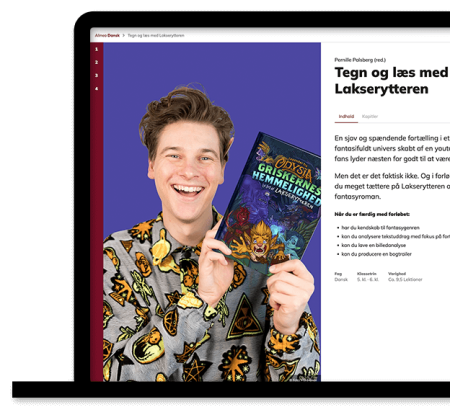Viewport: 450px width, 410px height.
Task: Click bullet 'kan du producere en bogtrailer'
Action: (x=376, y=254)
